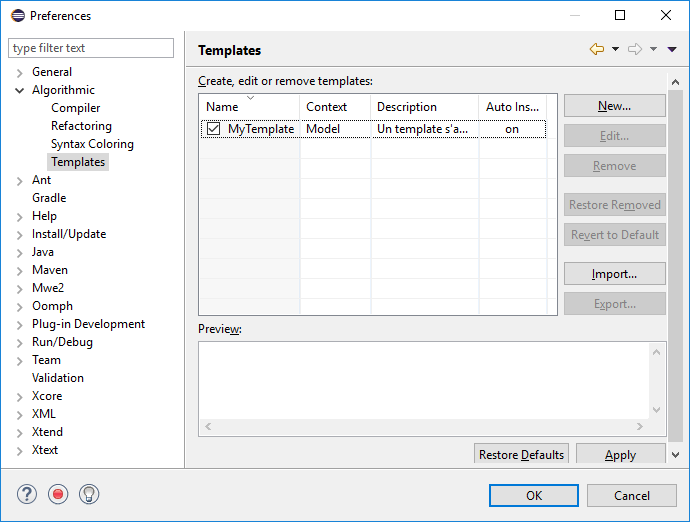Maximize the Preferences window
This screenshot has width=690, height=522.
pyautogui.click(x=620, y=15)
